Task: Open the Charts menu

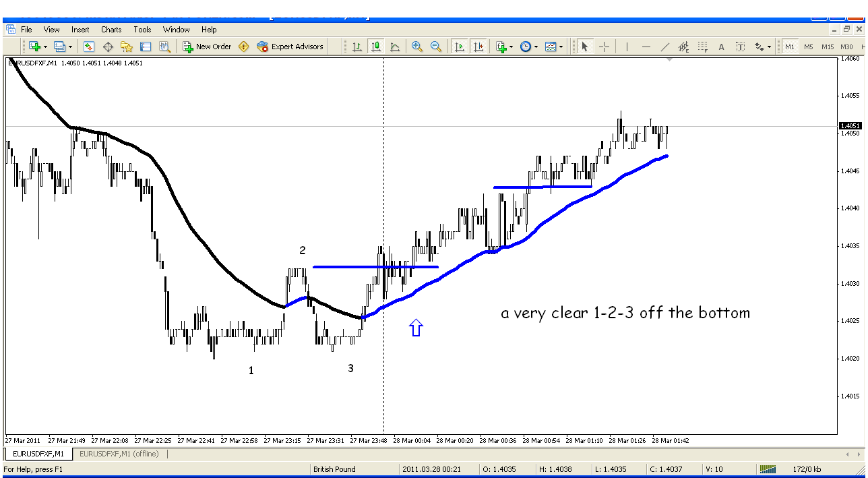Action: click(x=111, y=30)
